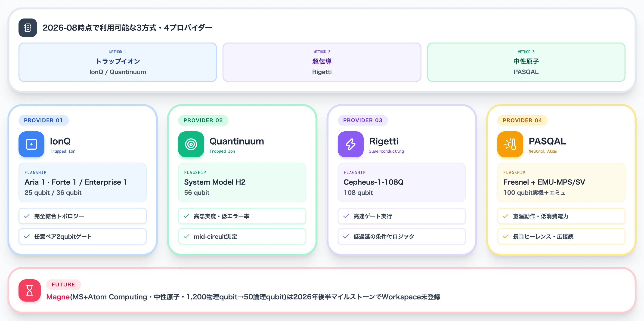This screenshot has width=644, height=321.
Task: Click the Trapped Ion label under Quantinuum
Action: 222,151
